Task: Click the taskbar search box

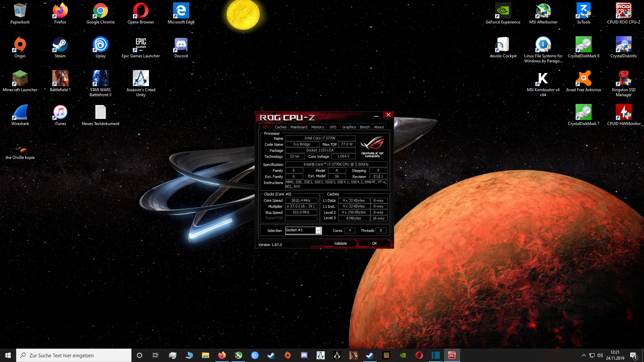Action: click(x=74, y=355)
